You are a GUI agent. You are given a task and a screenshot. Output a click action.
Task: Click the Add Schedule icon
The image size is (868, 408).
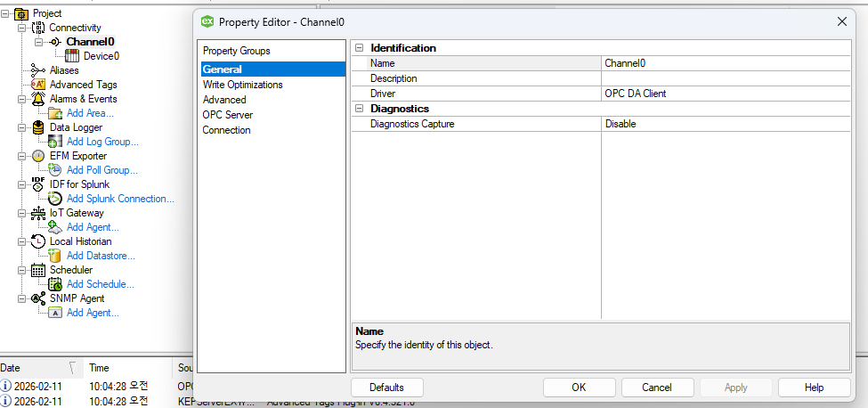click(55, 284)
